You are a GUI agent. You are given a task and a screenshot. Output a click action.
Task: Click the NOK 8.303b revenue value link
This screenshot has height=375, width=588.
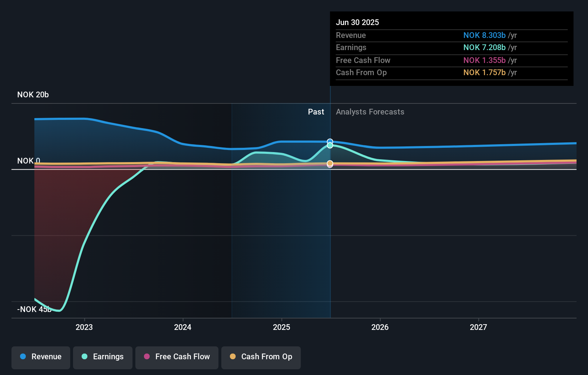[485, 35]
